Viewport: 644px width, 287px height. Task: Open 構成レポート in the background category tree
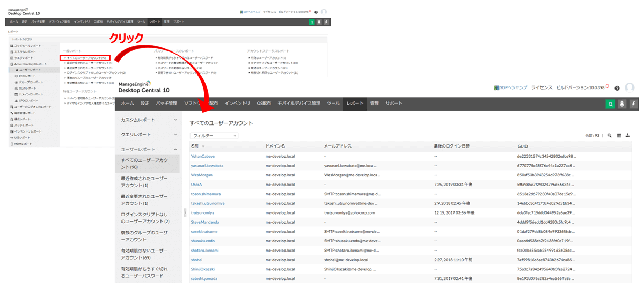coord(21,119)
